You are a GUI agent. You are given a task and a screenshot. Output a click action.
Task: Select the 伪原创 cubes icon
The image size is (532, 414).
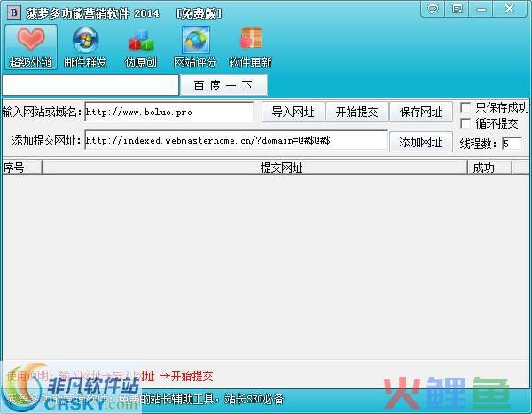click(x=141, y=48)
